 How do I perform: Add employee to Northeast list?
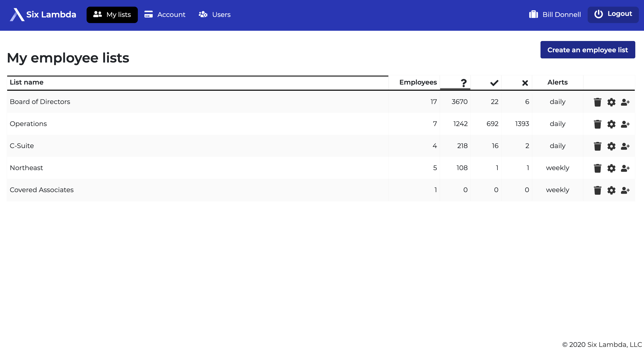[x=625, y=168]
